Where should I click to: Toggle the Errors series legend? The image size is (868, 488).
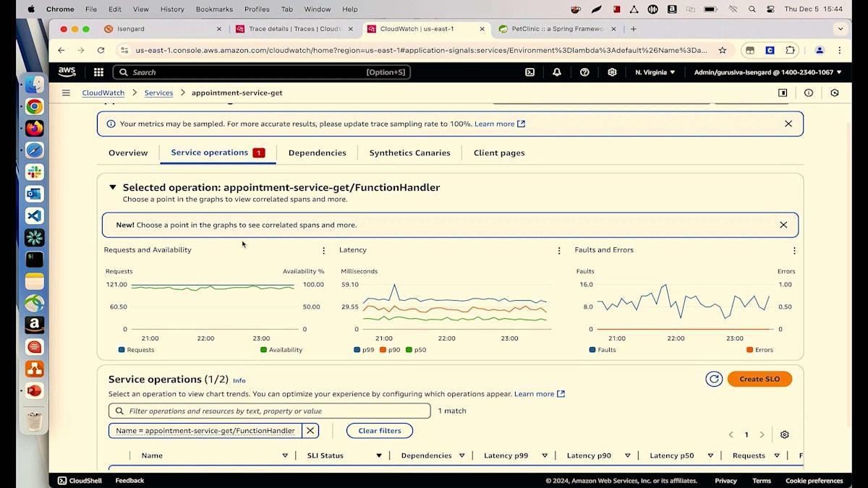tap(759, 350)
